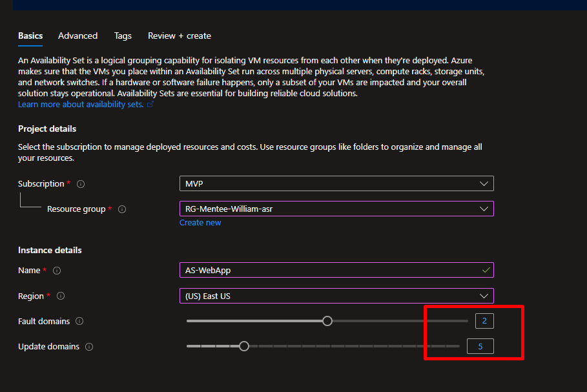Image resolution: width=587 pixels, height=392 pixels.
Task: Click Fault domains info icon
Action: click(x=79, y=321)
